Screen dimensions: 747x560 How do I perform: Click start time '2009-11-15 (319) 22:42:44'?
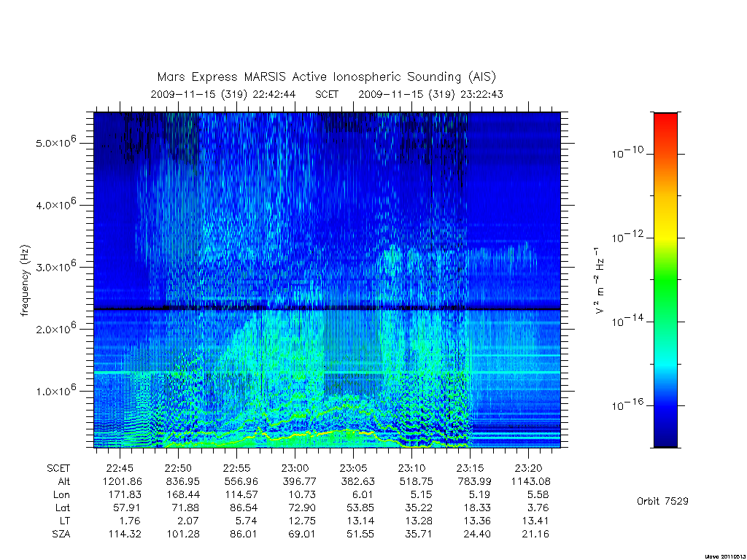[223, 94]
